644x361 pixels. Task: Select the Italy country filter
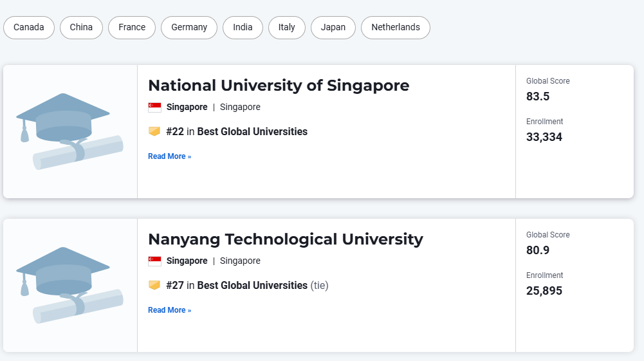pyautogui.click(x=287, y=28)
